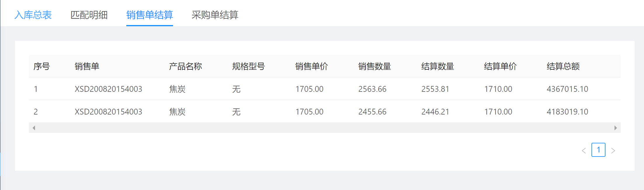Click sales order XSD200820154003 in row 1
644x190 pixels.
pos(108,89)
